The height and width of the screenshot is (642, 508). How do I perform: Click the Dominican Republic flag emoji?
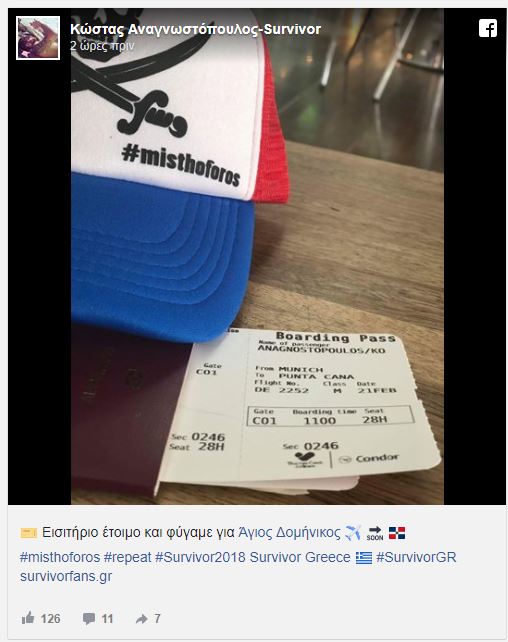397,533
